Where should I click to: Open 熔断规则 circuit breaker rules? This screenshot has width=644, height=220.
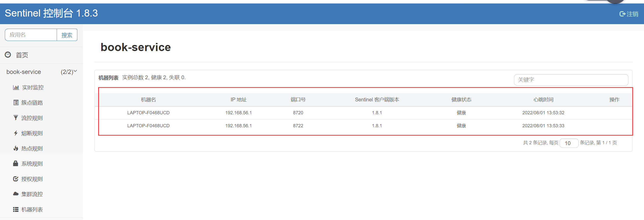pos(32,133)
